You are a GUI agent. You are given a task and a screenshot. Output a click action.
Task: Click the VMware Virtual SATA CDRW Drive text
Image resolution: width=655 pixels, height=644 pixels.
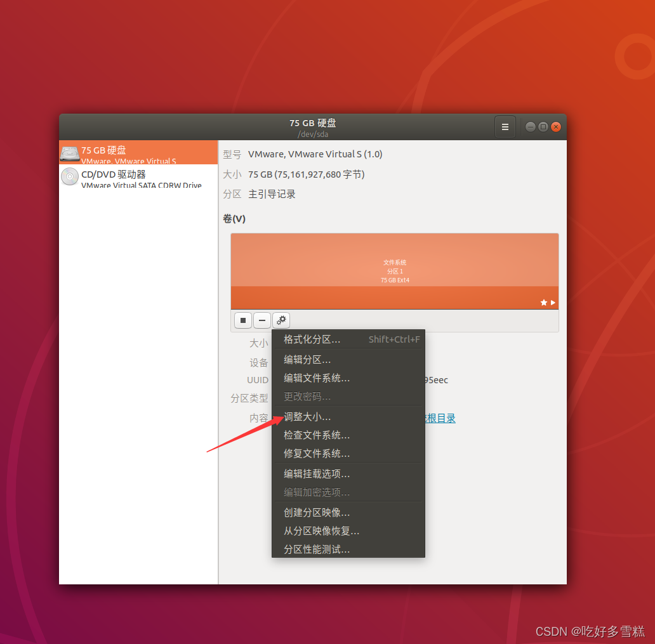(141, 185)
